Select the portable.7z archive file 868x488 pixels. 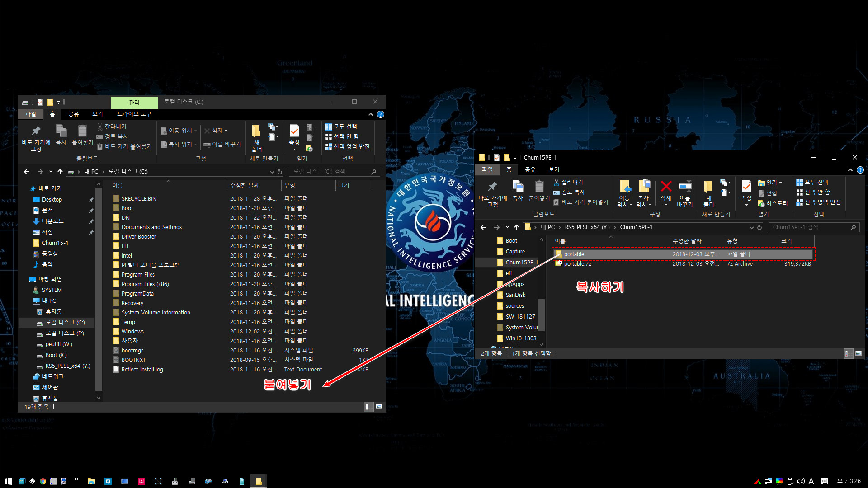click(683, 264)
